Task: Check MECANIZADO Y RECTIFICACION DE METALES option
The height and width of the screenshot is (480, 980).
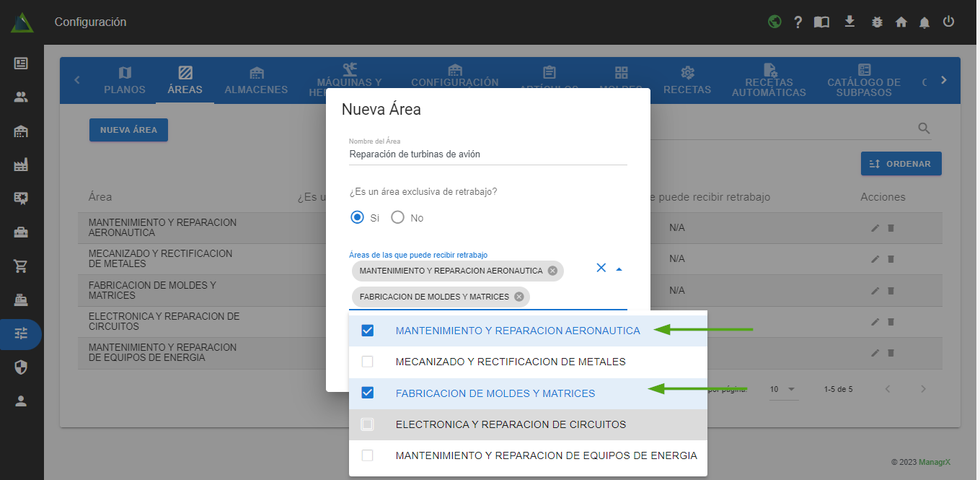Action: (x=368, y=362)
